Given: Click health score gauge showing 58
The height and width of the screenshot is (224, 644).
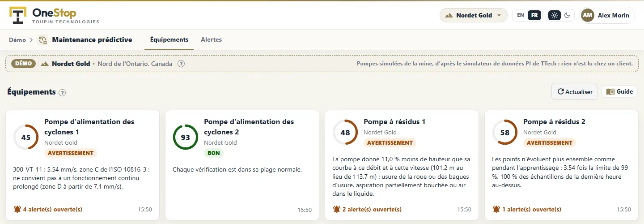Looking at the screenshot, I should coord(505,132).
